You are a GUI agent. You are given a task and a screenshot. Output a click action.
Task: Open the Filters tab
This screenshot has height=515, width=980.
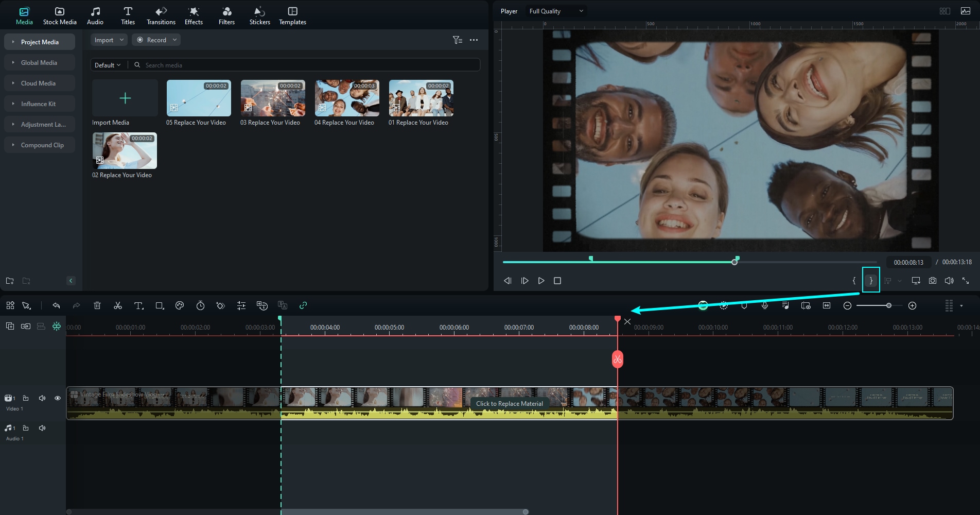[226, 15]
